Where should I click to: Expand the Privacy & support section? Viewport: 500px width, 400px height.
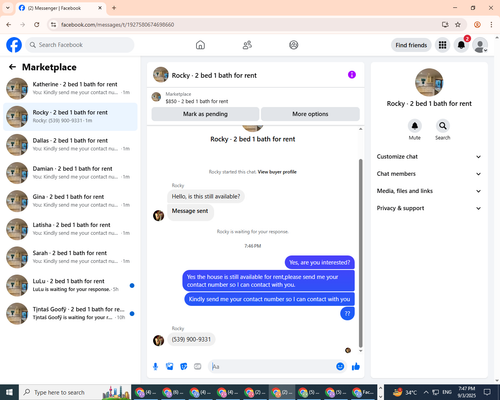[429, 208]
